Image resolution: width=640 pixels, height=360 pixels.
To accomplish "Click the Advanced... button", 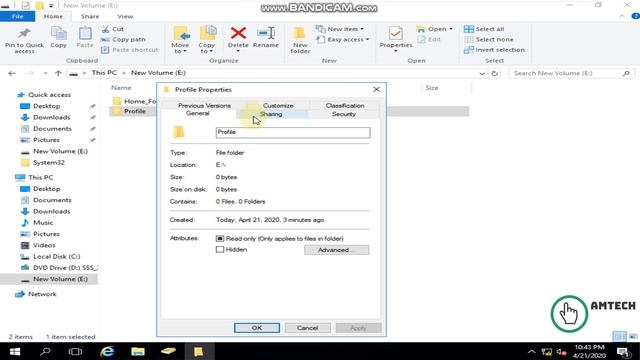I will tap(336, 250).
